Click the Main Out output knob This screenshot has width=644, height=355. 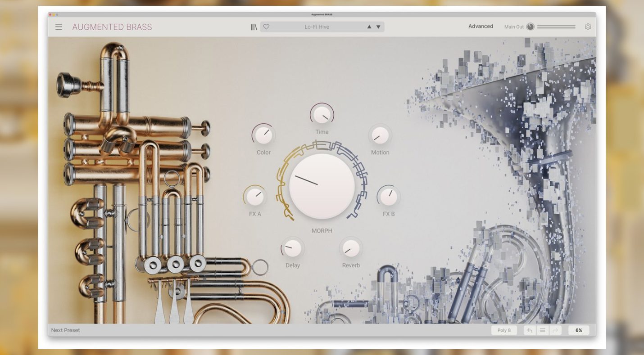530,27
